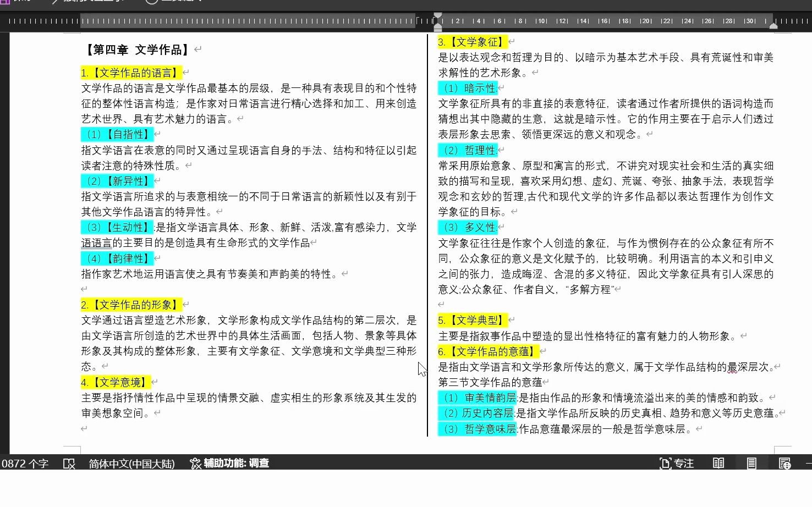This screenshot has height=507, width=812.
Task: Click heading 1.【文学作品的语言】
Action: tap(131, 73)
